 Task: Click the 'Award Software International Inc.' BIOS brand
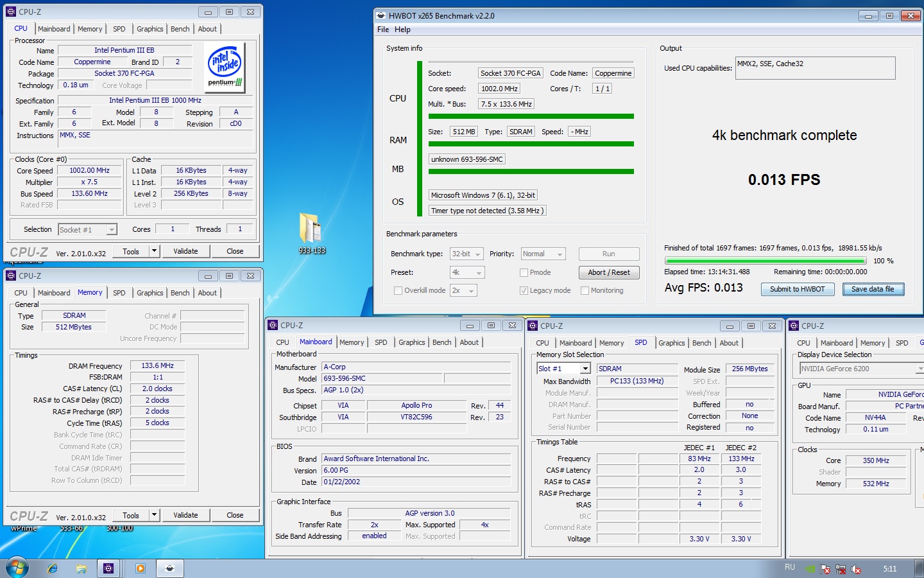click(x=416, y=459)
